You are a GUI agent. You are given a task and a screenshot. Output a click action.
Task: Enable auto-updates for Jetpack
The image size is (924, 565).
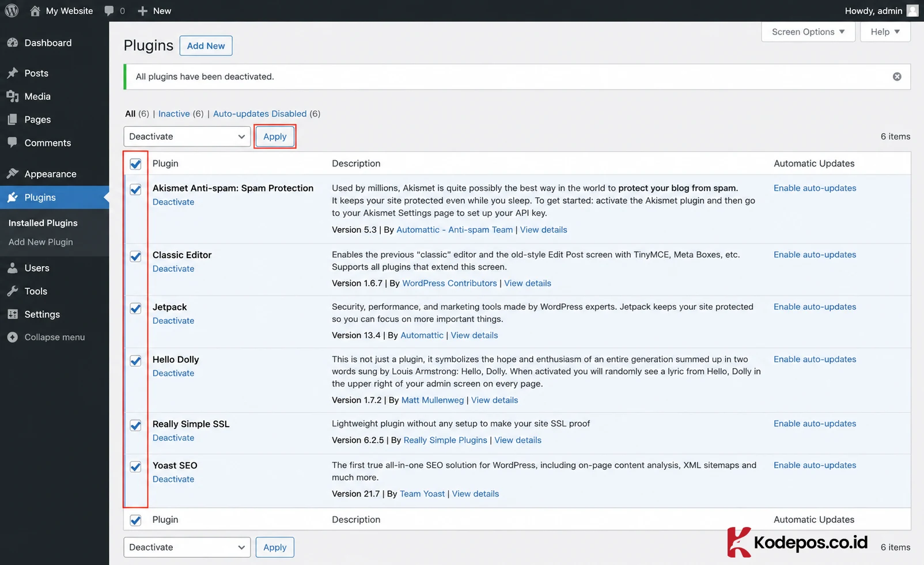point(815,306)
